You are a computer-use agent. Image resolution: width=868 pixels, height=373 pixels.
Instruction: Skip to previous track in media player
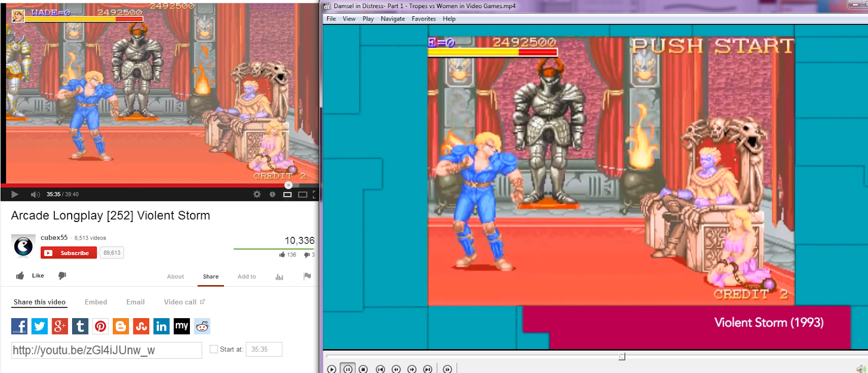[380, 369]
